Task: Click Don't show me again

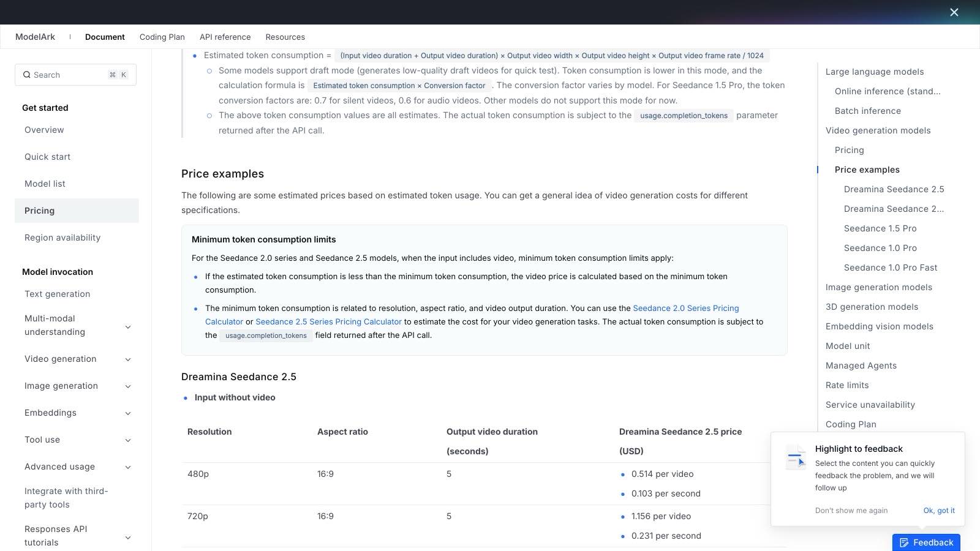Action: pyautogui.click(x=851, y=511)
